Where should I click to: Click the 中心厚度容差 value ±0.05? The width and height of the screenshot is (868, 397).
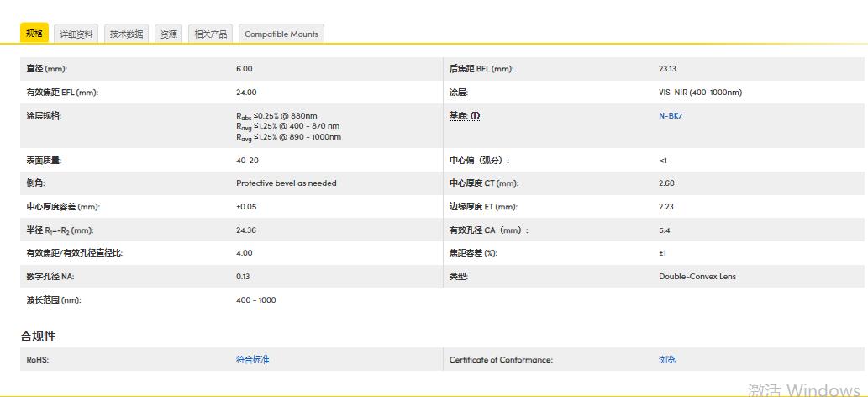[246, 206]
